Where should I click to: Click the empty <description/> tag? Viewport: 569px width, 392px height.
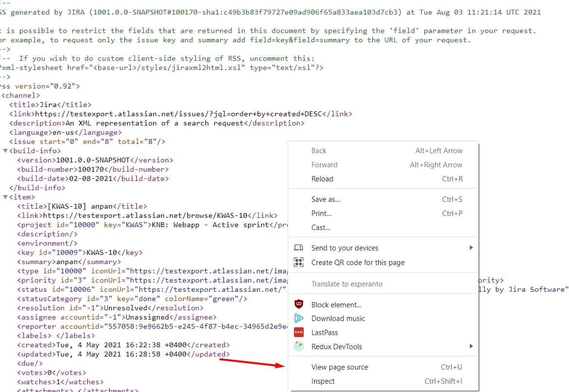click(x=47, y=234)
